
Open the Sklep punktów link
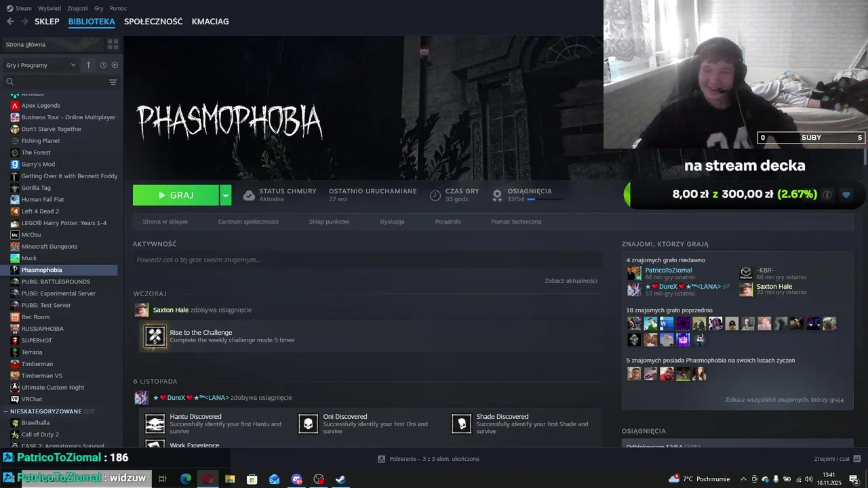[329, 222]
